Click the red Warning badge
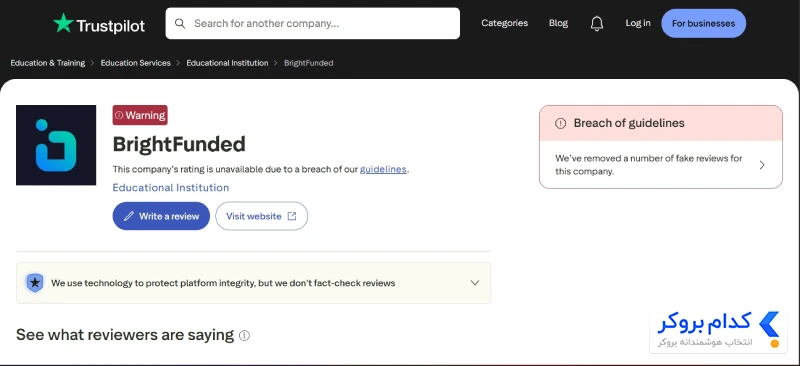800x366 pixels. tap(140, 115)
